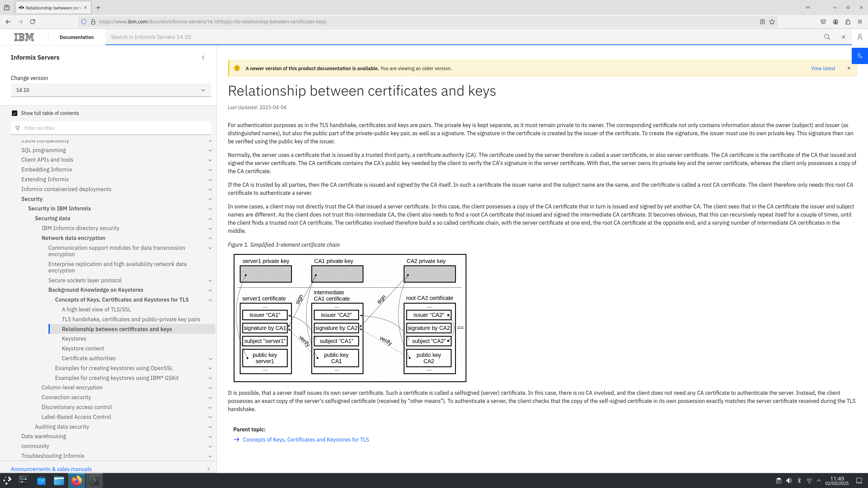Viewport: 868px width, 488px height.
Task: Open TLS handshake, certificates topic
Action: pos(131,319)
